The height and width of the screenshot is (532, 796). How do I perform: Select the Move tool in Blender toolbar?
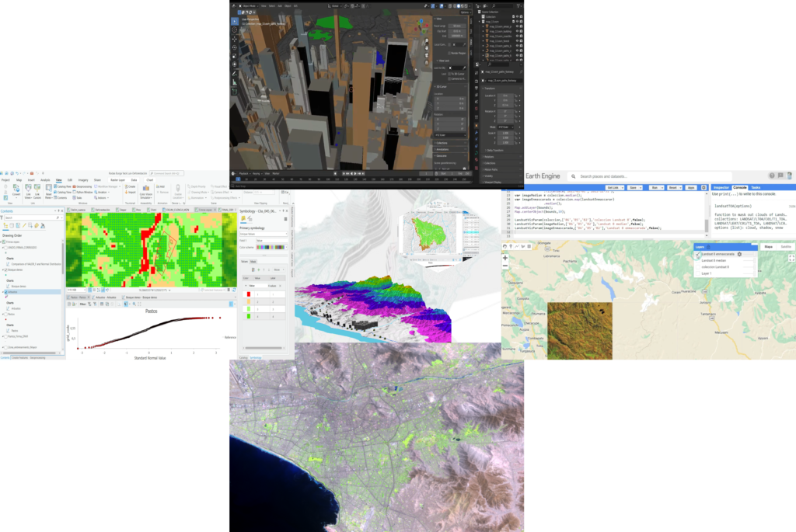(236, 39)
